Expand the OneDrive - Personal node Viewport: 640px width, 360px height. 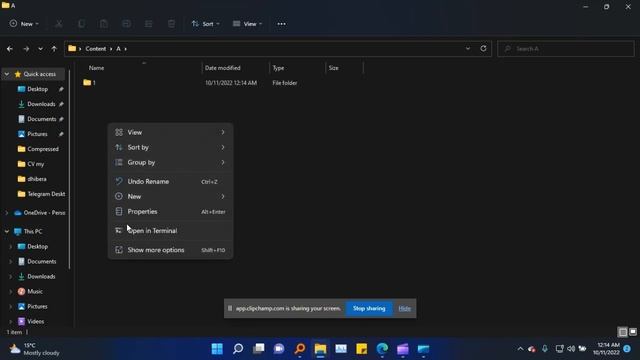[7, 213]
